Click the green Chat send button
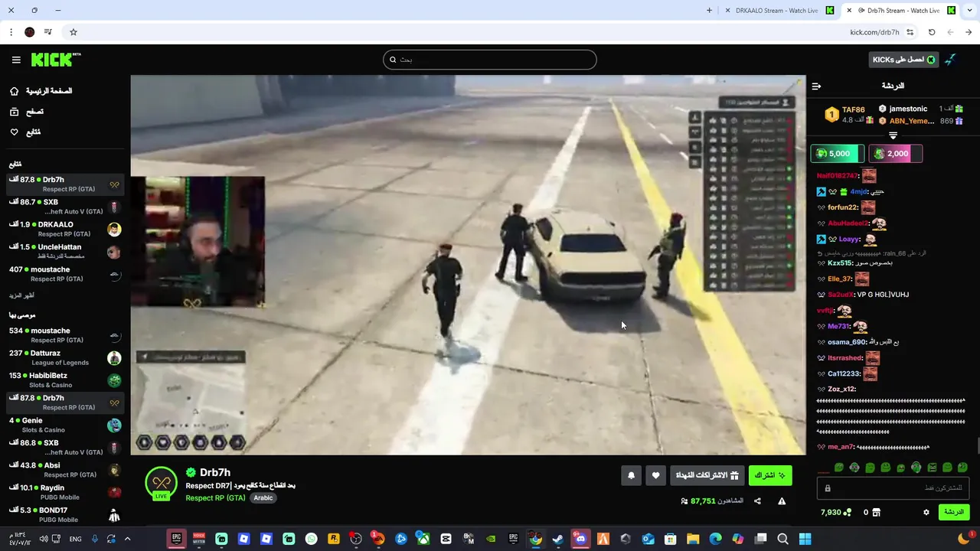Image resolution: width=980 pixels, height=551 pixels. (953, 512)
